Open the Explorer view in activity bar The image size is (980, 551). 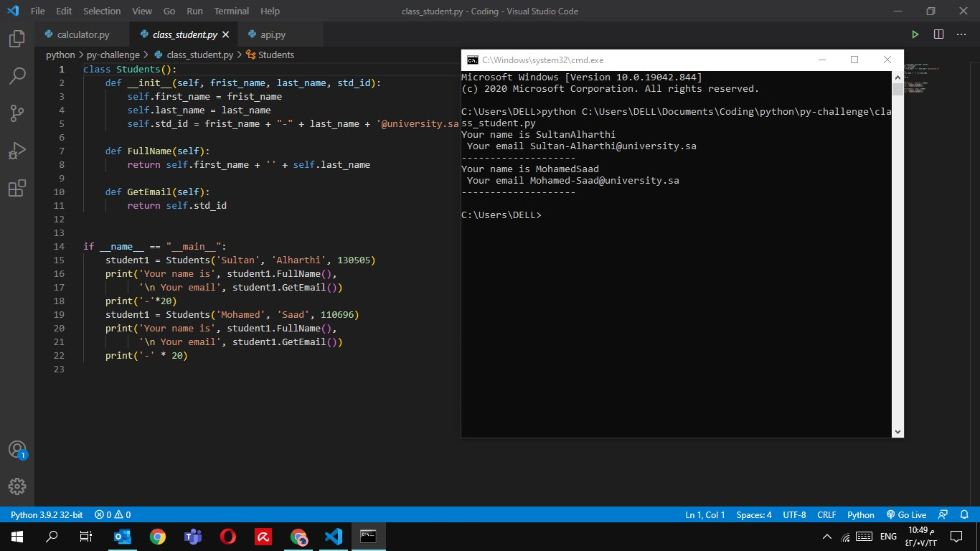click(17, 39)
